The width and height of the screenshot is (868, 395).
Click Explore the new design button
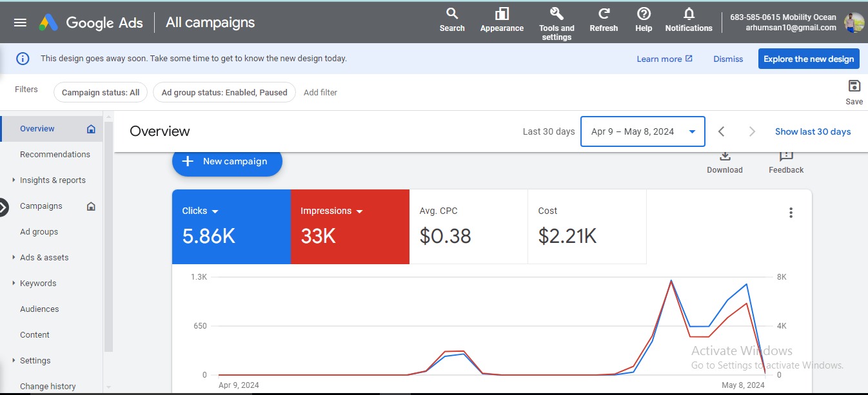[x=809, y=59]
